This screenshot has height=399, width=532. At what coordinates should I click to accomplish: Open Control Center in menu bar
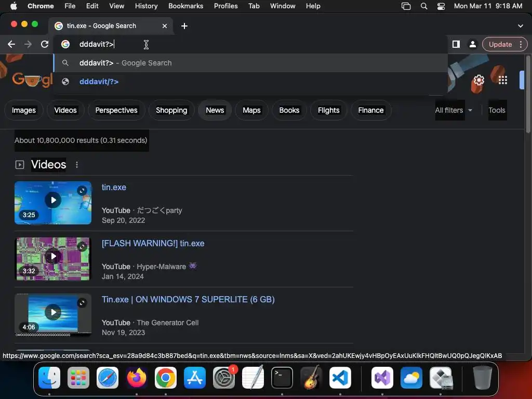(441, 6)
